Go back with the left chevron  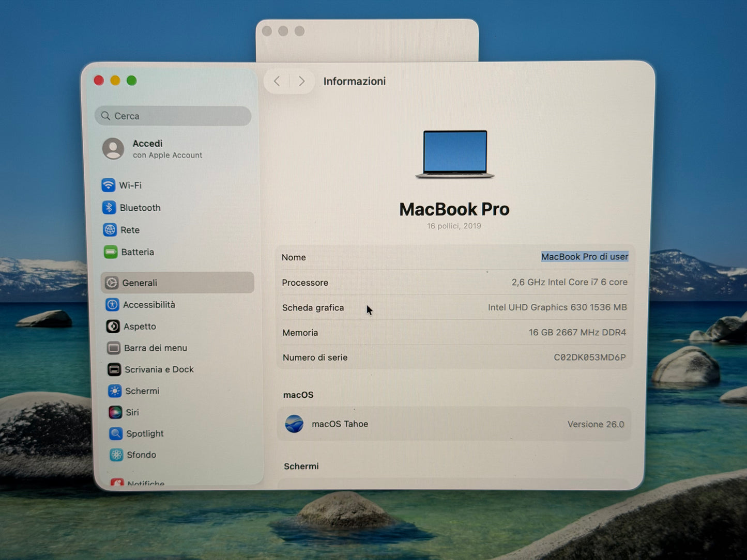point(277,81)
